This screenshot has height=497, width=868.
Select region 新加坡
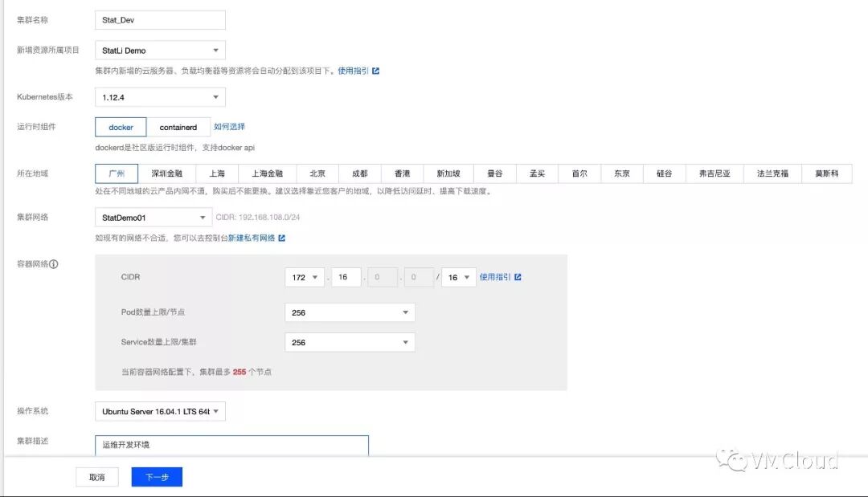pos(448,173)
